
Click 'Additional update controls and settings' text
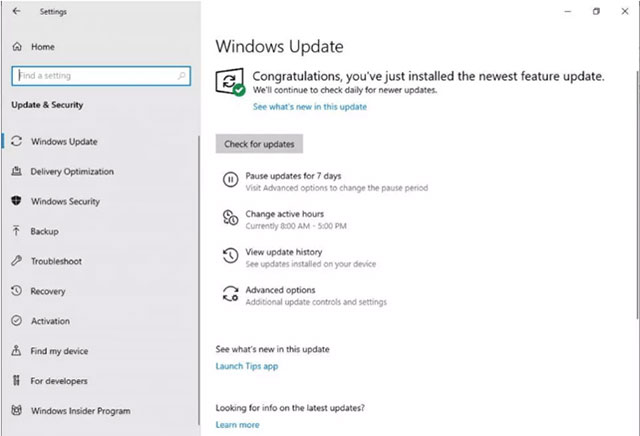(x=316, y=302)
